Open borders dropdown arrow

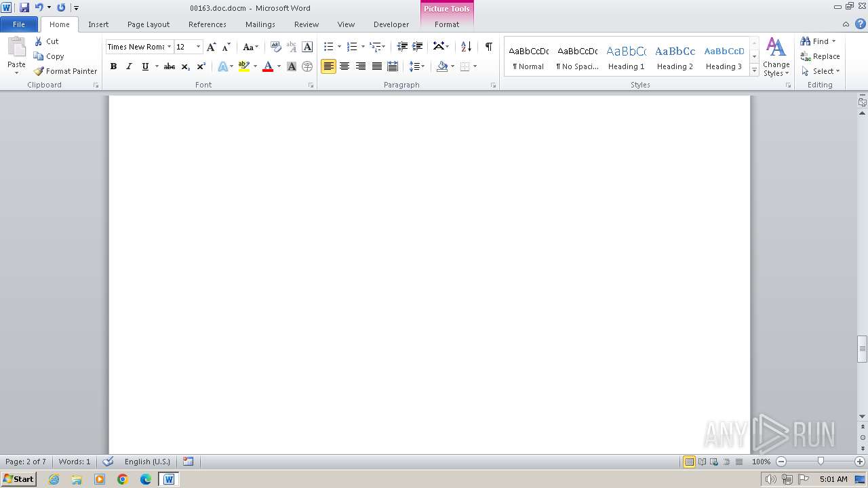pos(475,66)
